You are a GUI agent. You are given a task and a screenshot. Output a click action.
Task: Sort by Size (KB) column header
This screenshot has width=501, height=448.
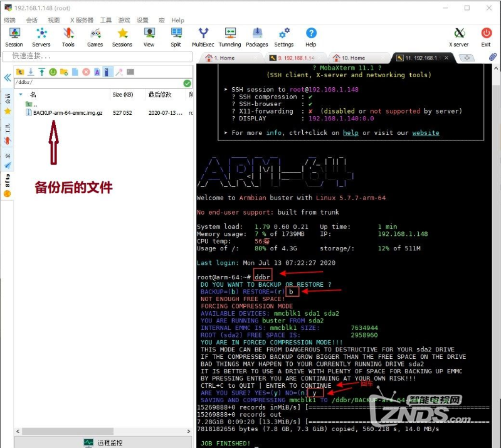point(123,95)
